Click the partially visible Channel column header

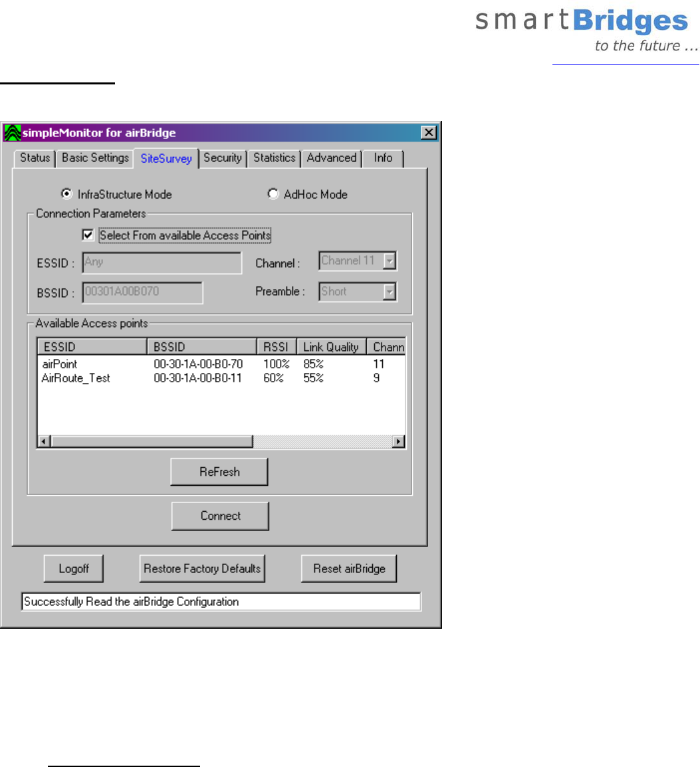tap(386, 347)
